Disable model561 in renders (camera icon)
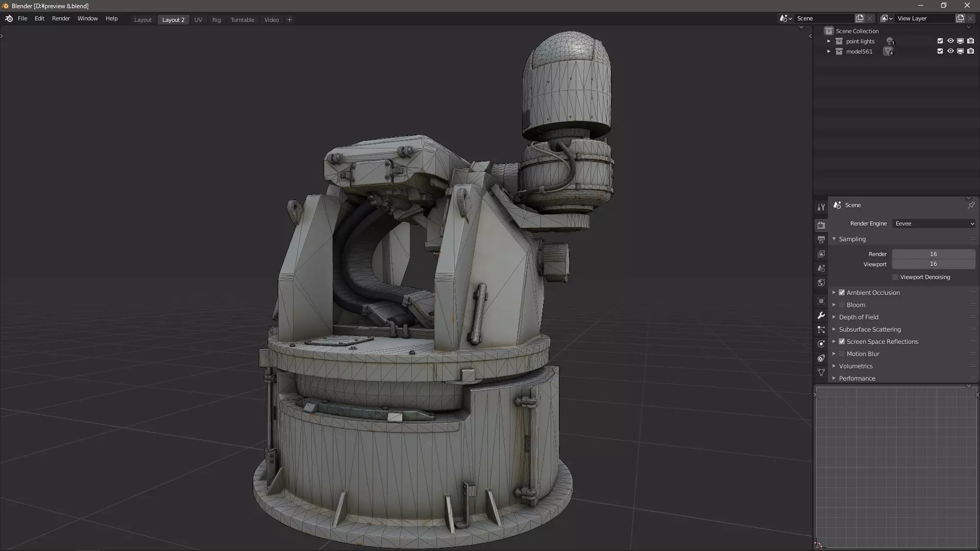Viewport: 980px width, 551px height. (970, 51)
